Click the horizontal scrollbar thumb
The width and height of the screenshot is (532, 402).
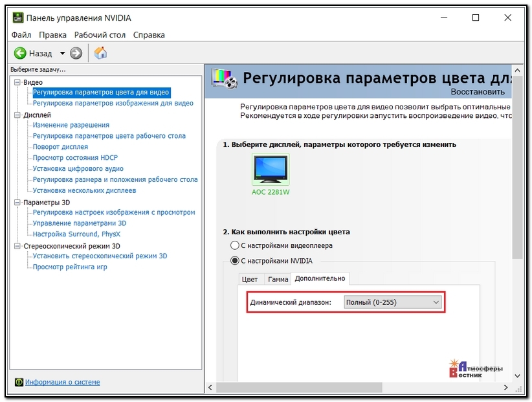(x=299, y=387)
